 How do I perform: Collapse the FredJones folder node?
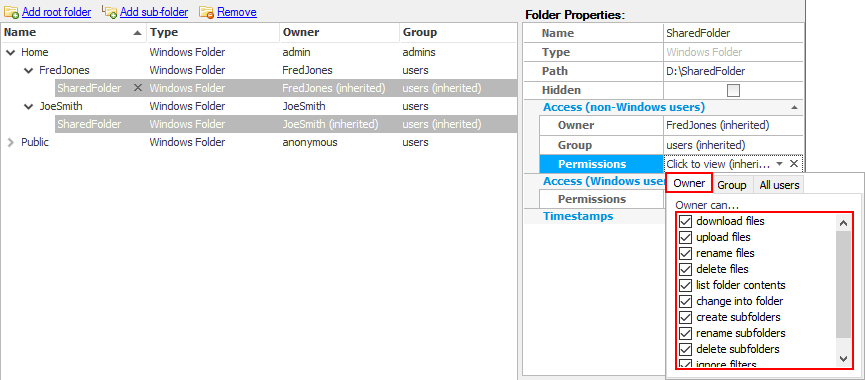click(x=29, y=71)
